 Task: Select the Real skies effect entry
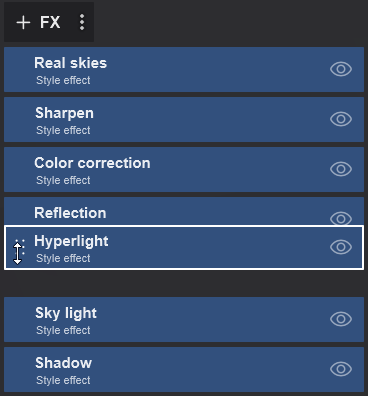coord(184,69)
